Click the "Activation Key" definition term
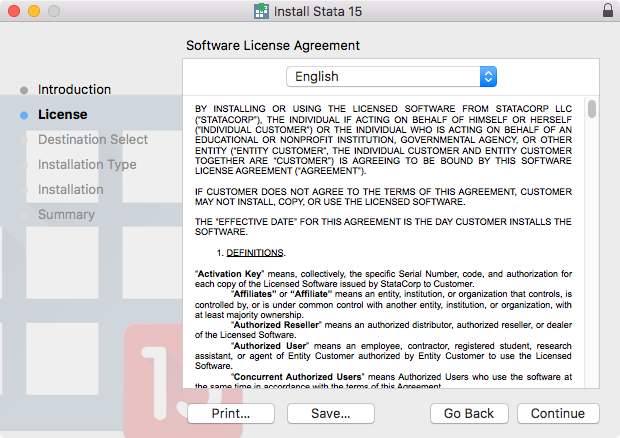620x438 pixels. click(x=229, y=274)
